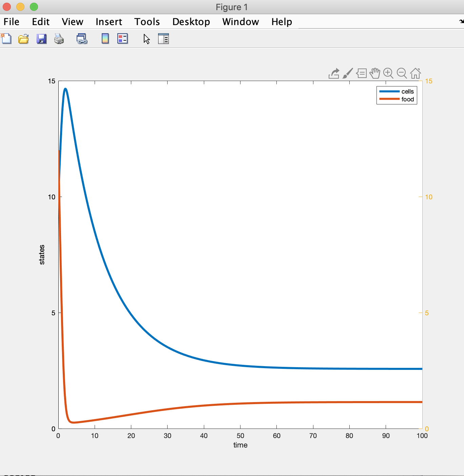Click the dock figure arrow at the menu bar's right
The width and height of the screenshot is (464, 476).
pyautogui.click(x=461, y=21)
